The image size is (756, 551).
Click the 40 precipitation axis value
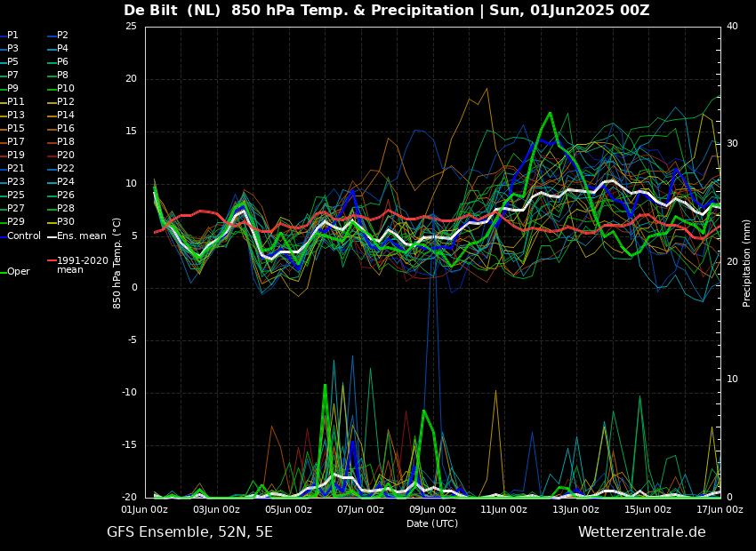[x=732, y=26]
